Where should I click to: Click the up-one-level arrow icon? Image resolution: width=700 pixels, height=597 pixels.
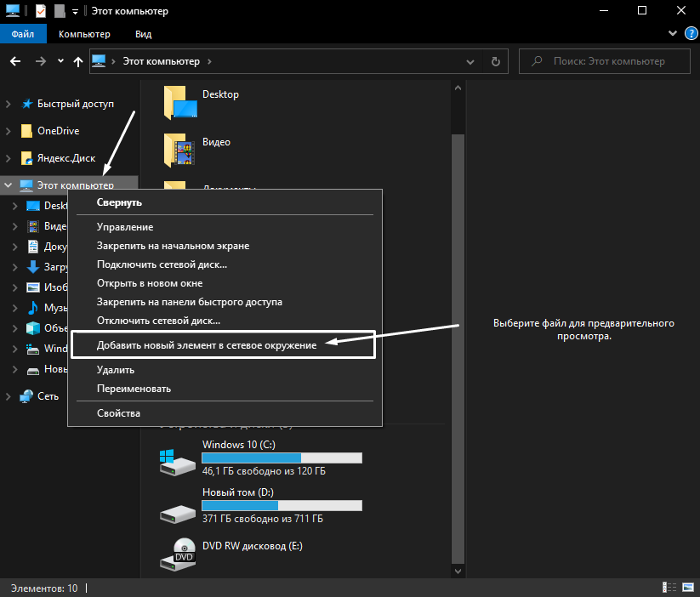point(77,60)
